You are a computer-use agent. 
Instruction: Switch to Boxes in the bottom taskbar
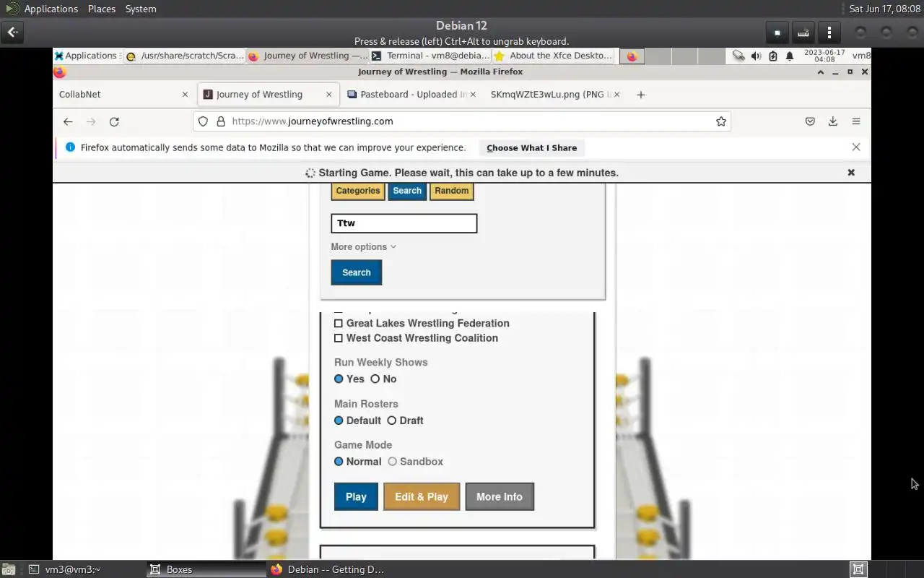[206, 569]
